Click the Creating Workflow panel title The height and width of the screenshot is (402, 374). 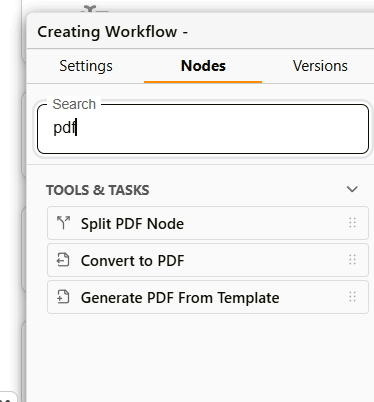pyautogui.click(x=112, y=32)
